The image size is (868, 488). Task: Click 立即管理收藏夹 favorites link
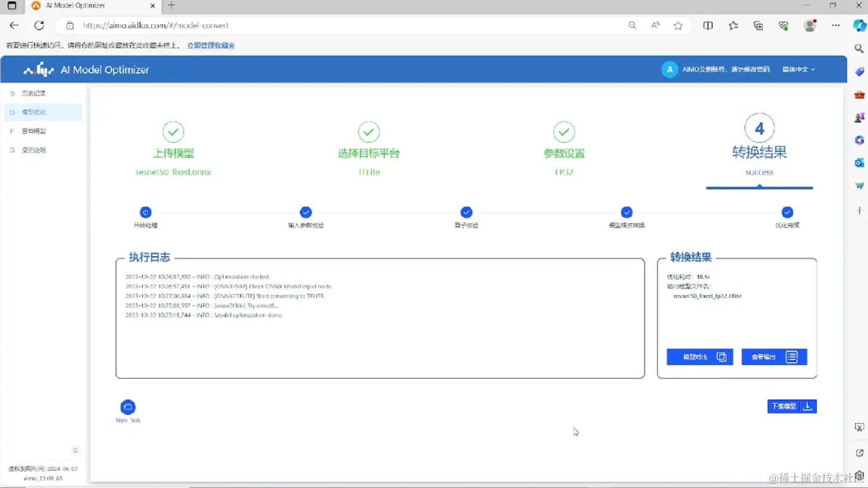[211, 45]
